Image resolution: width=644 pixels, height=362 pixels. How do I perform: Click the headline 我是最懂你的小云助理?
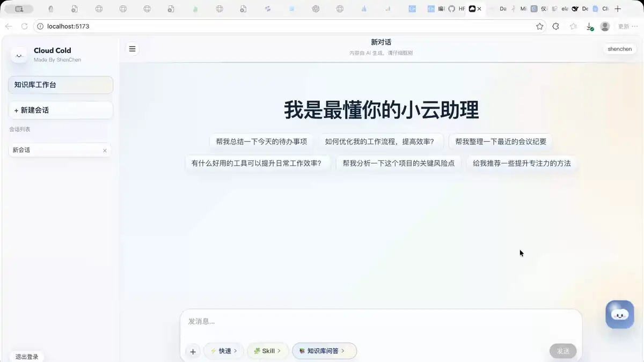pos(381,110)
